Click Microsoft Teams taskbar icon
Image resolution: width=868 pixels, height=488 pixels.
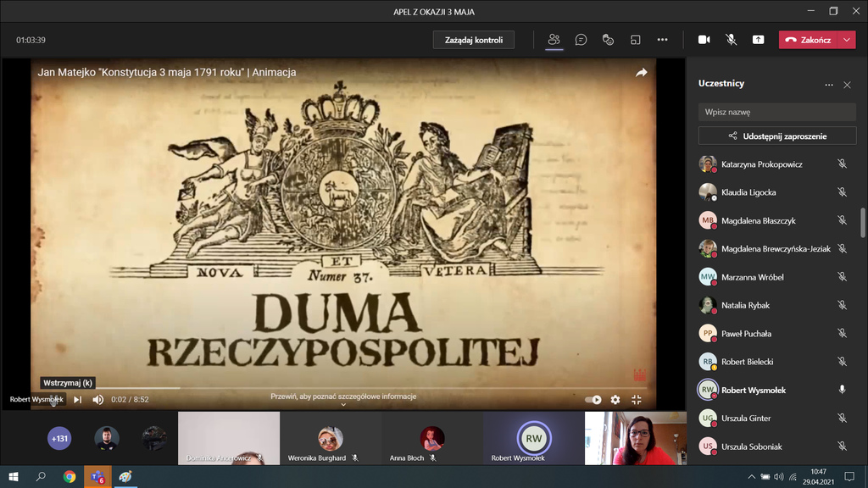[97, 476]
